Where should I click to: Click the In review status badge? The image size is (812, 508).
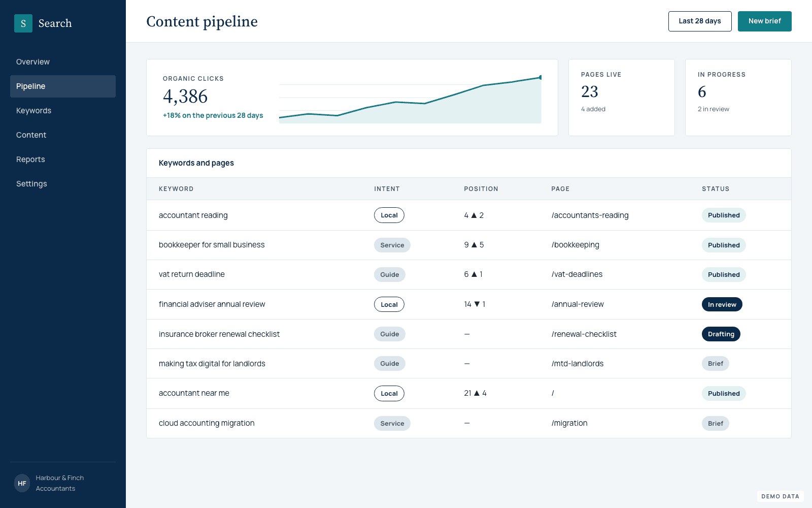pos(722,304)
